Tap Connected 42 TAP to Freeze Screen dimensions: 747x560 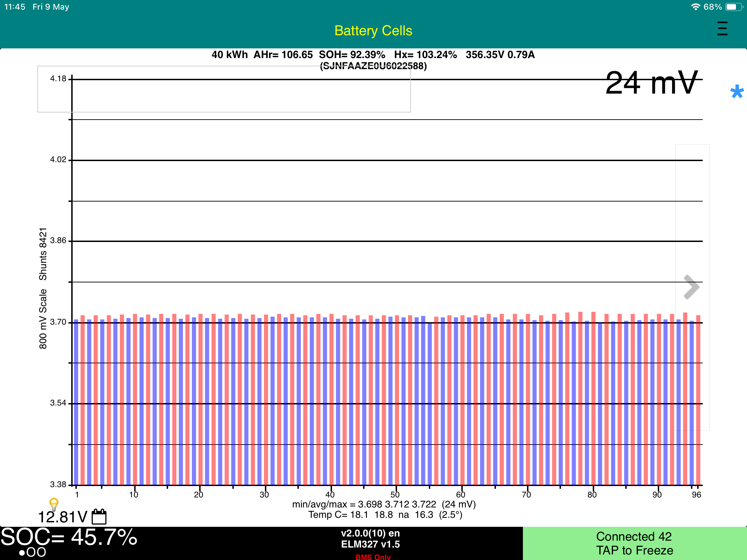click(634, 543)
